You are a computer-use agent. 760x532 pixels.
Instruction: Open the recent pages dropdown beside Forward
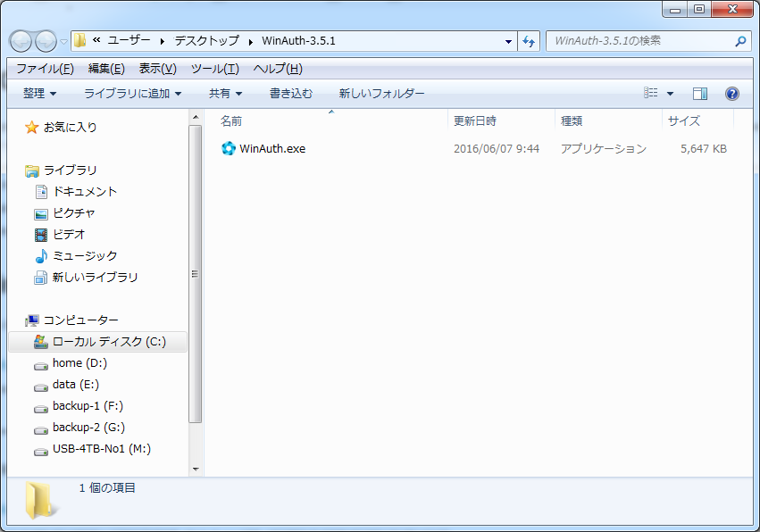(x=63, y=42)
